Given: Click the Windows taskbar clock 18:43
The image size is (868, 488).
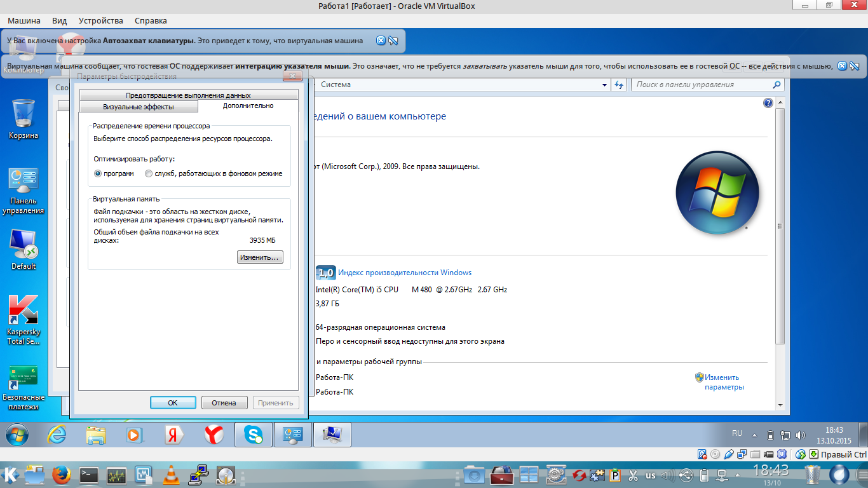Looking at the screenshot, I should click(834, 435).
